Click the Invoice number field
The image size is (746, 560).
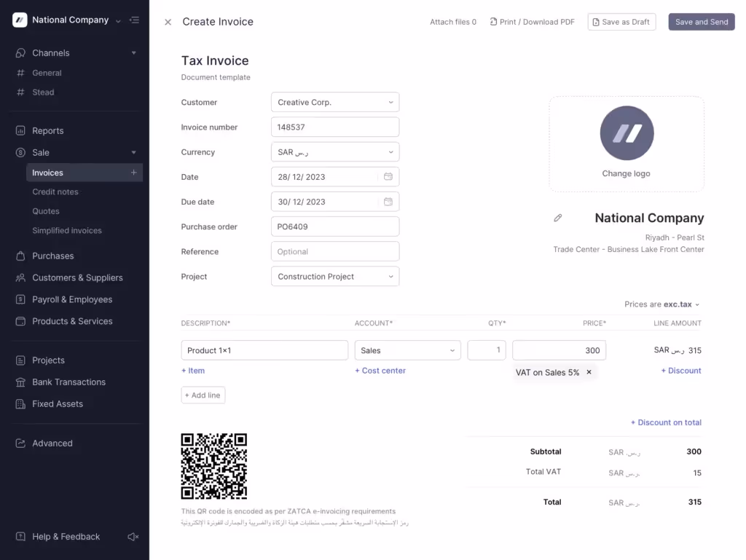(335, 127)
